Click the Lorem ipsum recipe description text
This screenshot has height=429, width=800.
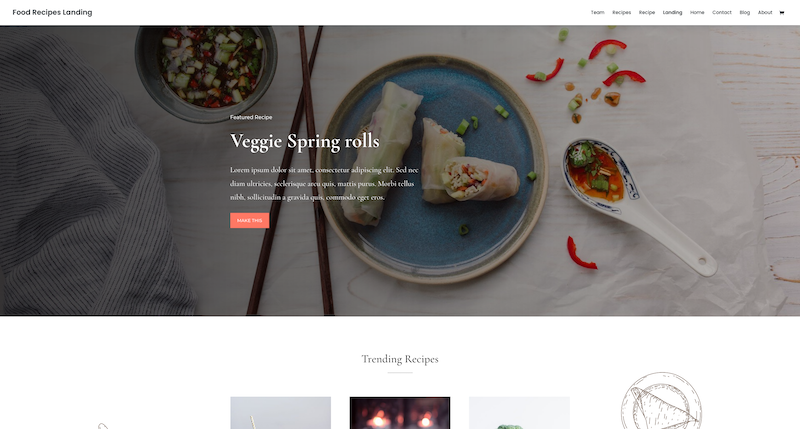[x=324, y=184]
